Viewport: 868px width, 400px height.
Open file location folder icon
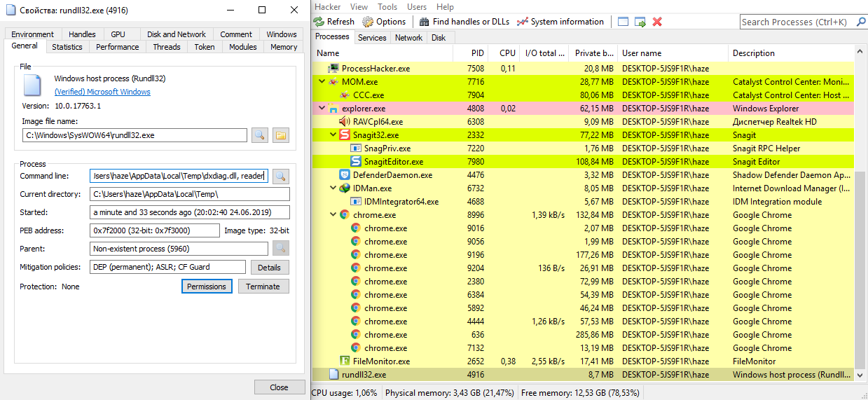click(x=280, y=135)
